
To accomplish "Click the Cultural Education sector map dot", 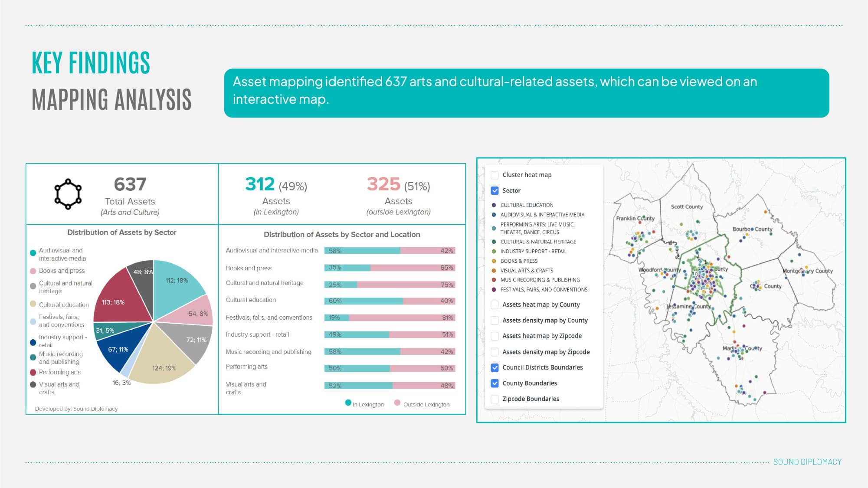I will click(x=494, y=205).
